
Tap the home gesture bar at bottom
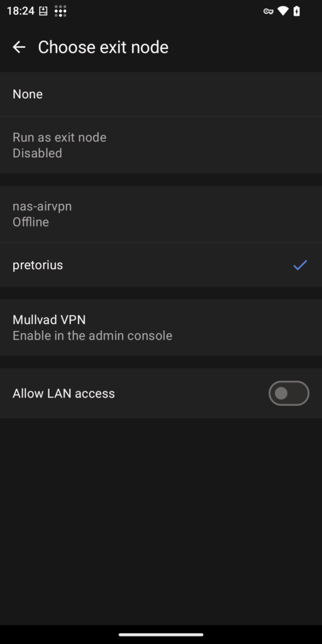pos(161,635)
